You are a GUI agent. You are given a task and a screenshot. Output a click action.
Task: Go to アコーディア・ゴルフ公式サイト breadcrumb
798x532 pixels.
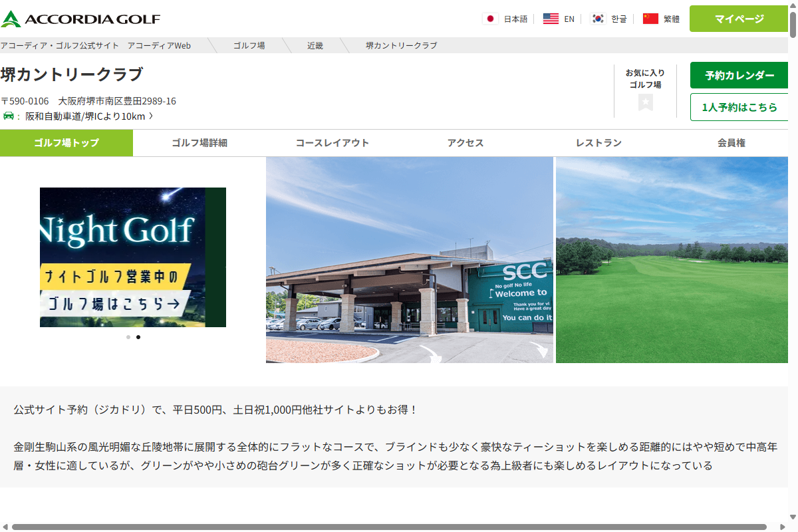tap(96, 45)
